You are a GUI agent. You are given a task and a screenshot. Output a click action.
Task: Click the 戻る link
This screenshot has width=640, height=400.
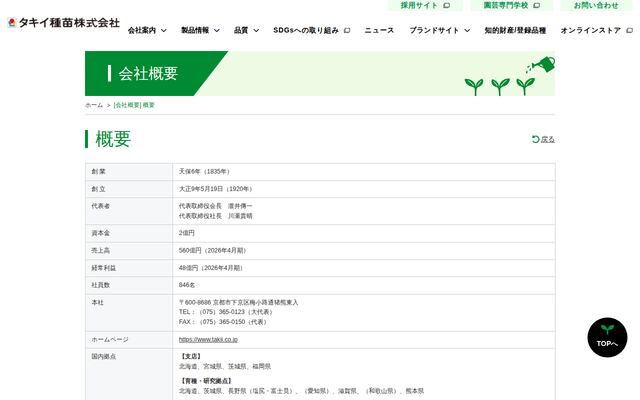(x=548, y=140)
